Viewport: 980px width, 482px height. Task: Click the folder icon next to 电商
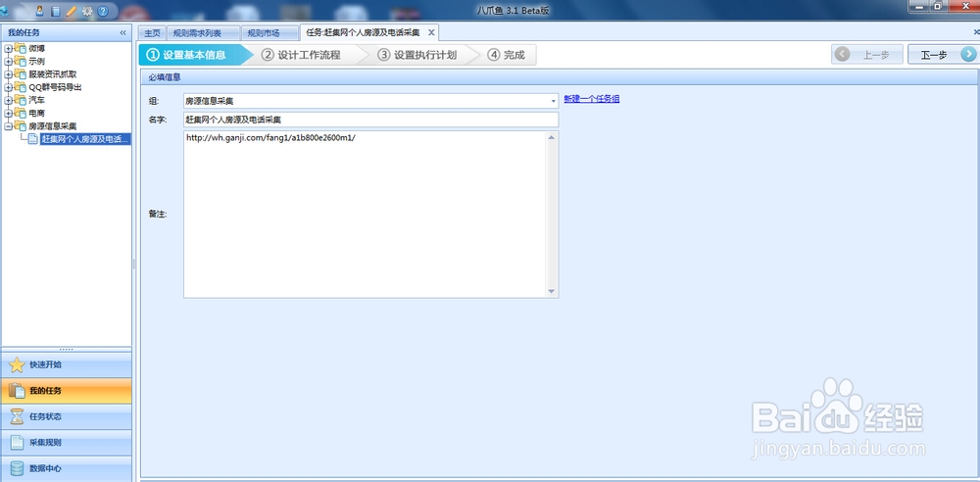[20, 114]
